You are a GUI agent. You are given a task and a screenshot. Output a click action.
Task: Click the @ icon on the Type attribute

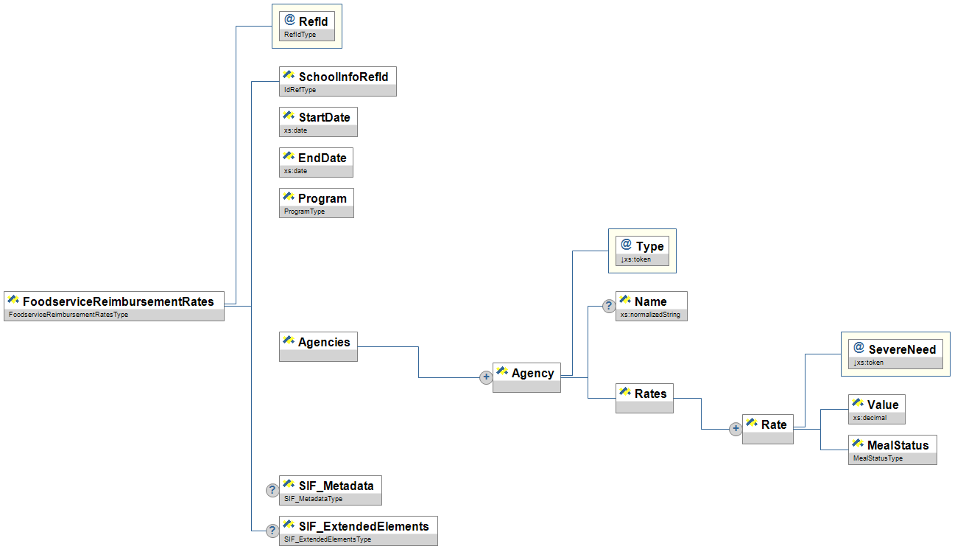click(627, 245)
